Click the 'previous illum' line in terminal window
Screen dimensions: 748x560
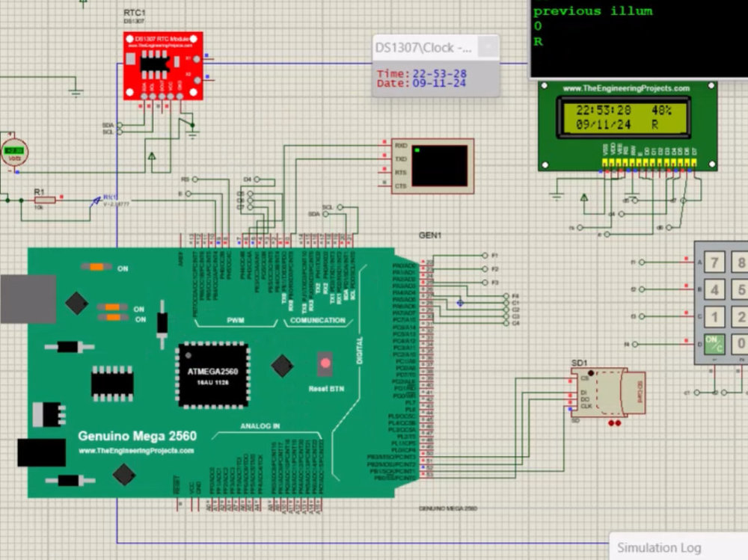pos(592,11)
